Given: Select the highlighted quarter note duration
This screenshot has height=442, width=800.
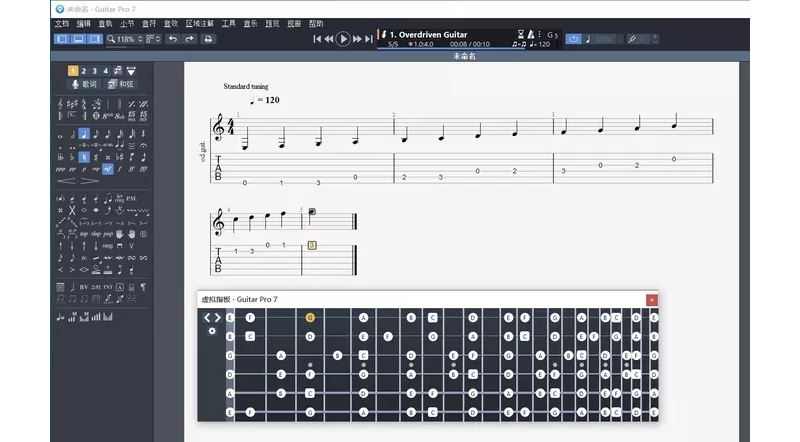Looking at the screenshot, I should click(84, 134).
